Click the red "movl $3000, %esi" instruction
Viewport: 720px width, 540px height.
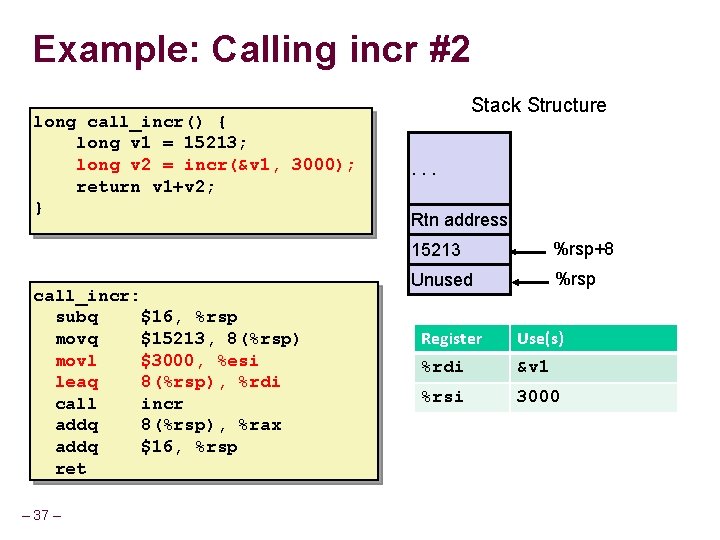(157, 360)
